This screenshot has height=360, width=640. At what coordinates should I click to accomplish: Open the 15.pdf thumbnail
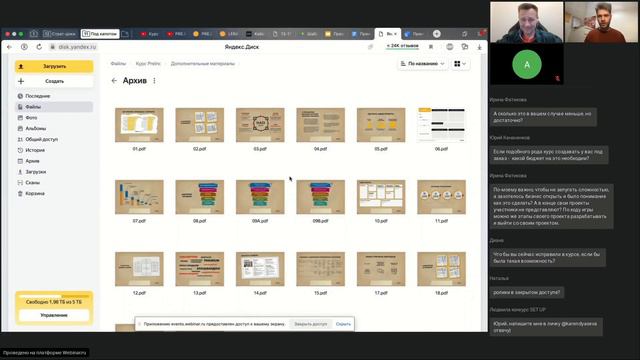click(320, 269)
